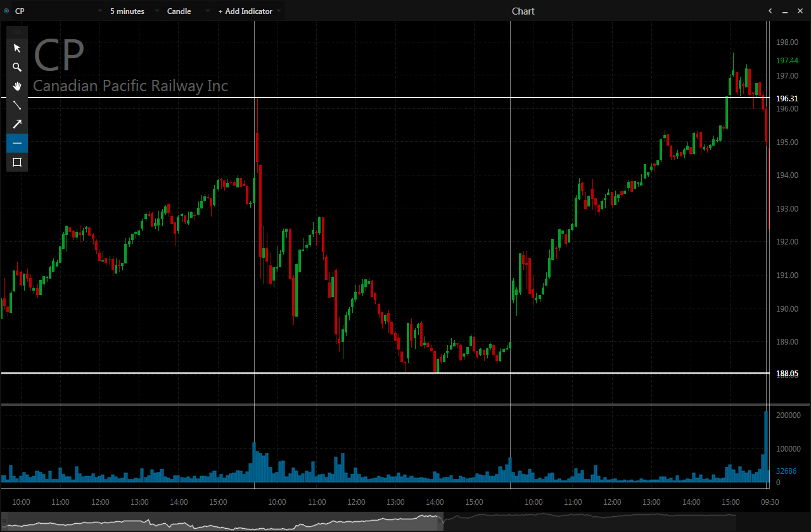Click the overview navigator highlighted range

coord(222,521)
